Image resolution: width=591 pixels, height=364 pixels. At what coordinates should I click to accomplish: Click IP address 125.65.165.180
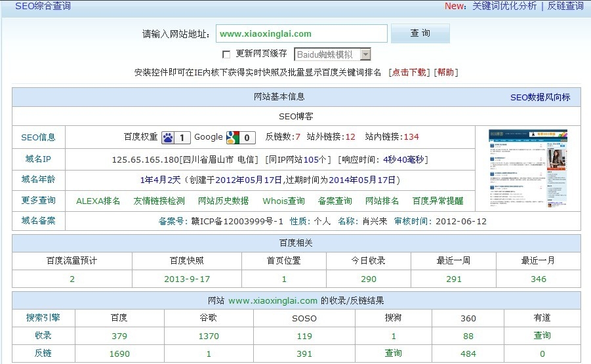pyautogui.click(x=145, y=160)
